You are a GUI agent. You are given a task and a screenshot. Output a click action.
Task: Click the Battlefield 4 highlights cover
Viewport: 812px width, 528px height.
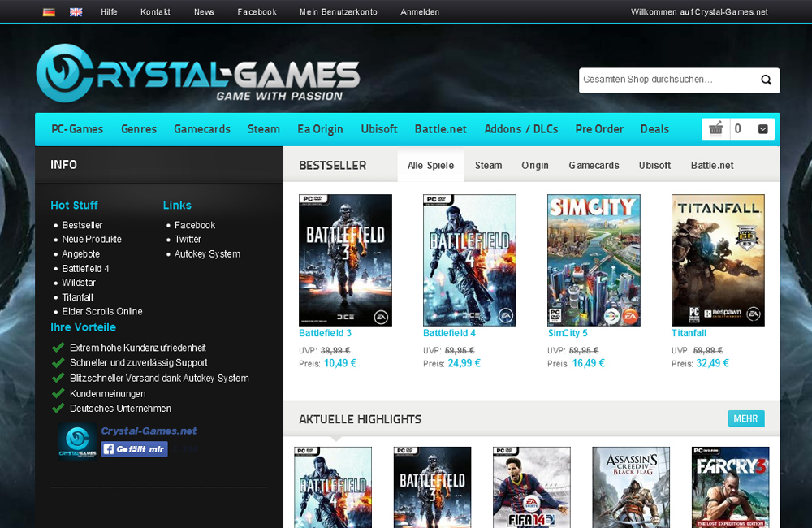[x=333, y=487]
